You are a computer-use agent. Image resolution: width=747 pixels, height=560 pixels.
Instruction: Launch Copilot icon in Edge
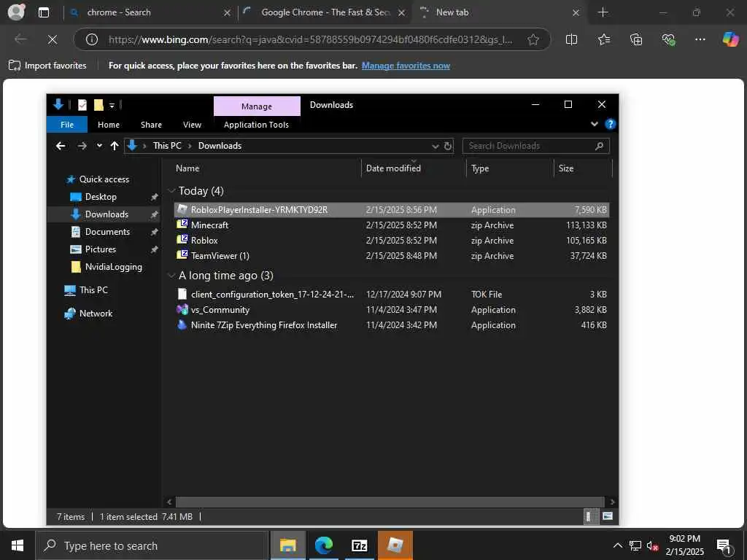pyautogui.click(x=730, y=39)
